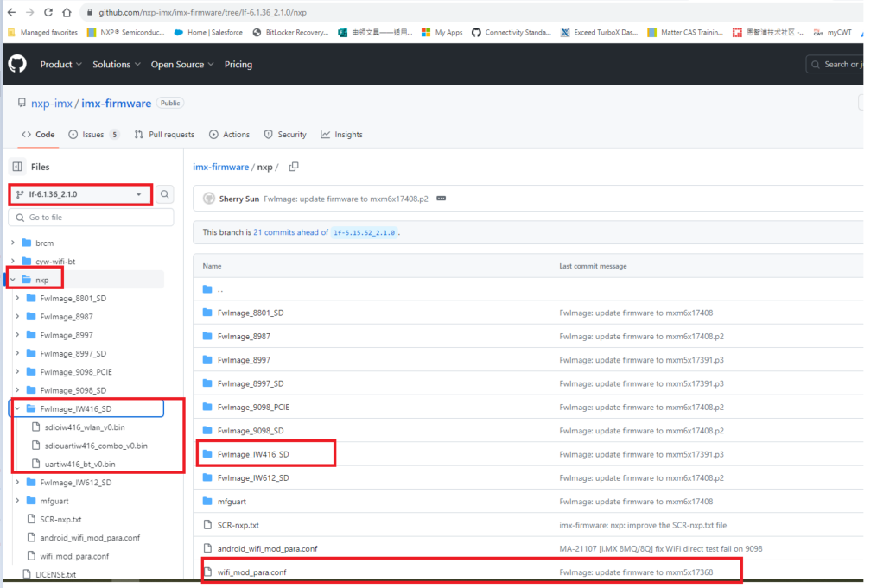Click the browser back arrow
Screen dimensions: 896x588
pyautogui.click(x=10, y=12)
